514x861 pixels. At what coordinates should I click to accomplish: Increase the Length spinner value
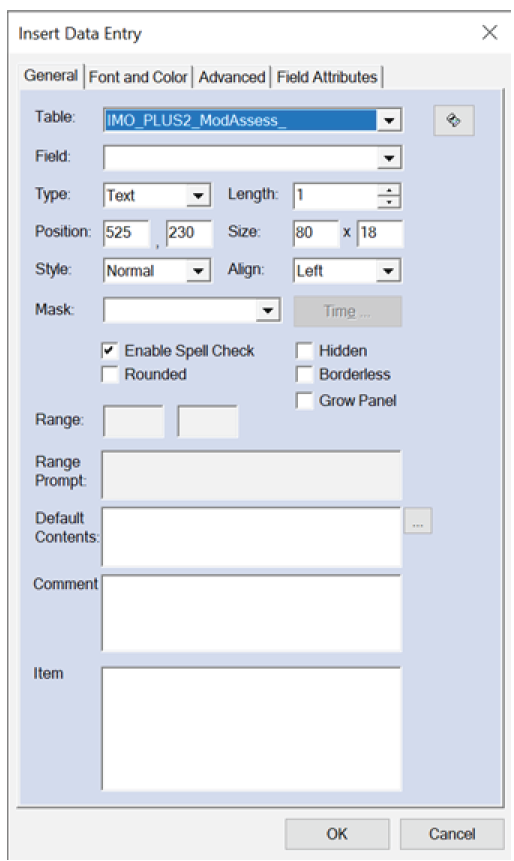[389, 191]
